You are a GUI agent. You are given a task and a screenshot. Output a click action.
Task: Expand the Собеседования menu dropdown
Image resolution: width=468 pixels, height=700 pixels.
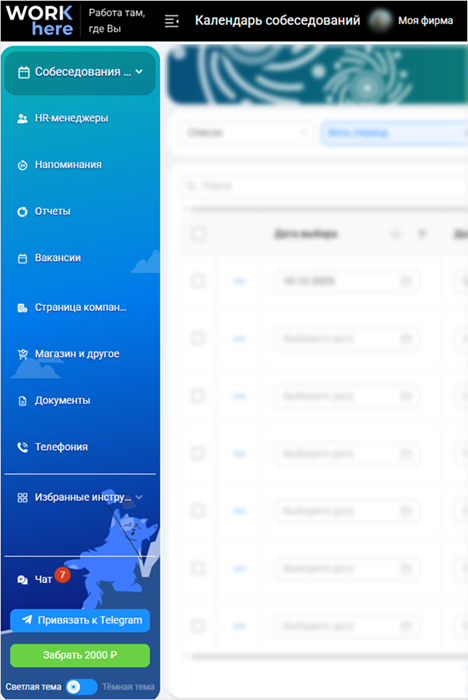(x=80, y=72)
